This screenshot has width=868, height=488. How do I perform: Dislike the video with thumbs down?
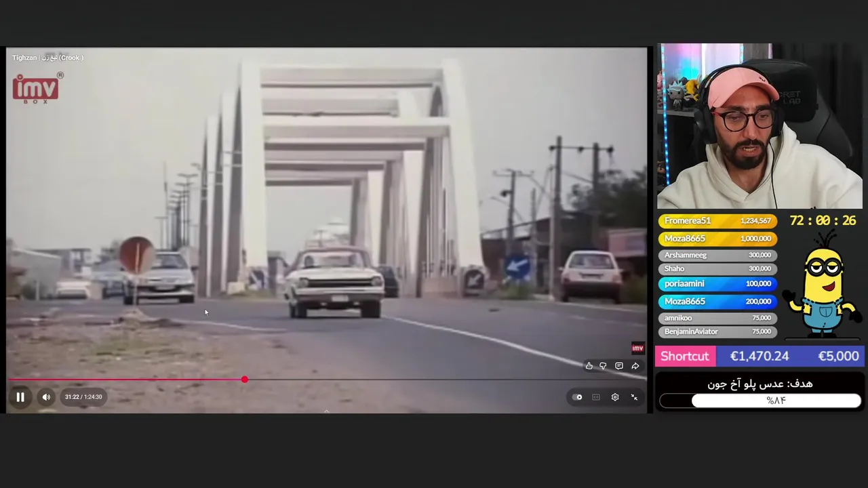click(603, 366)
